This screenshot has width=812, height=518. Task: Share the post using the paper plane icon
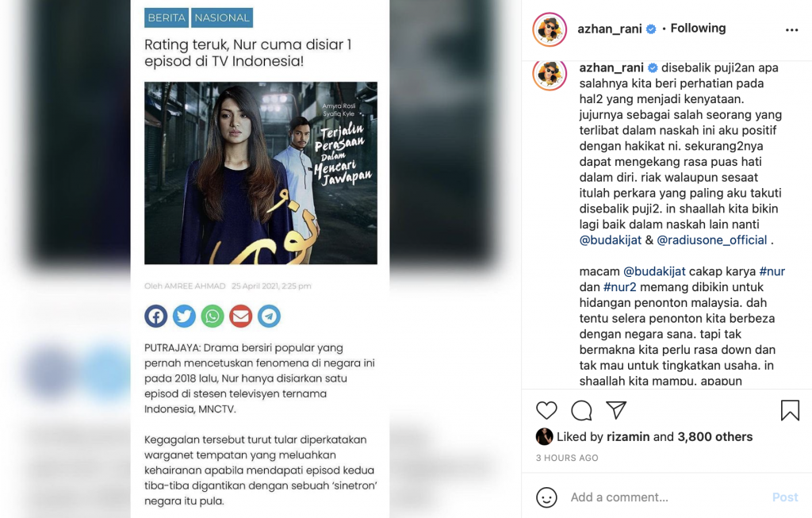(x=616, y=410)
